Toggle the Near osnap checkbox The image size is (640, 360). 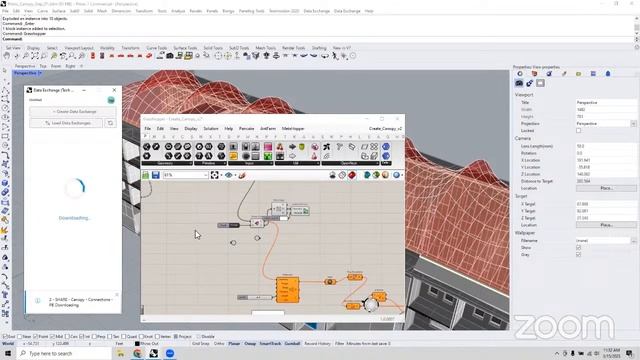[20, 337]
